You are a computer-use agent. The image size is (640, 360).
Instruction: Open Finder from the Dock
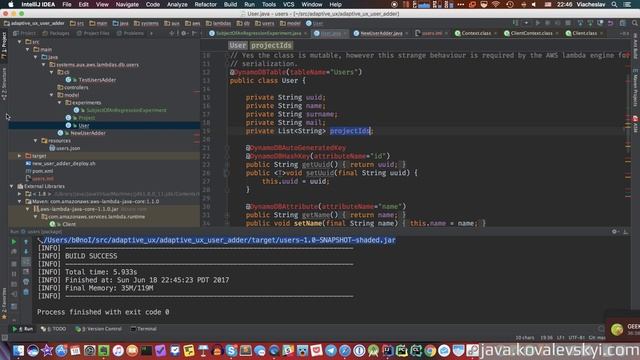[x=18, y=351]
